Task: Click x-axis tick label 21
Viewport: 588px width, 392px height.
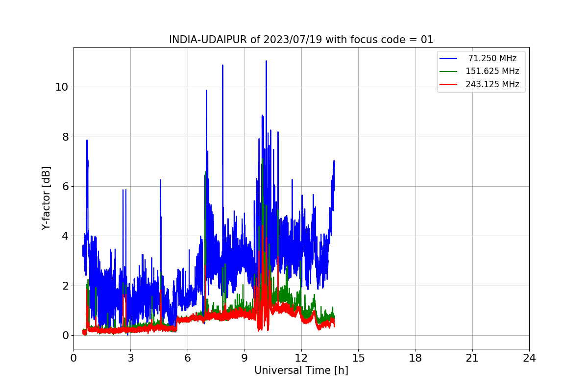Action: click(x=472, y=358)
